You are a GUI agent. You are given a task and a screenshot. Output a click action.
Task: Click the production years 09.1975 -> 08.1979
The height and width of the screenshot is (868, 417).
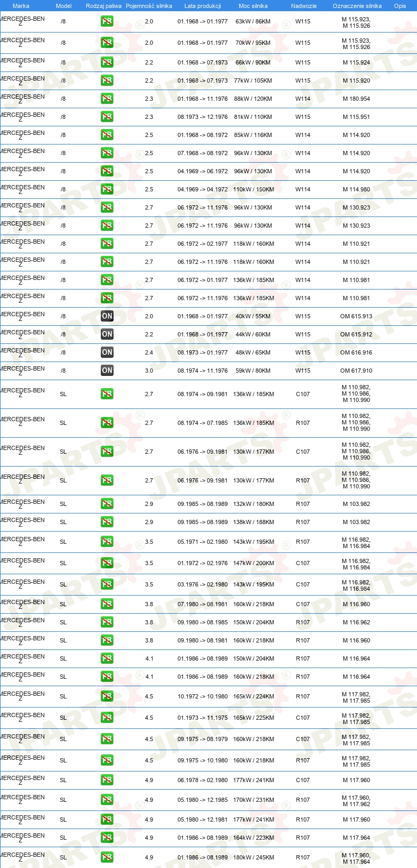click(203, 740)
